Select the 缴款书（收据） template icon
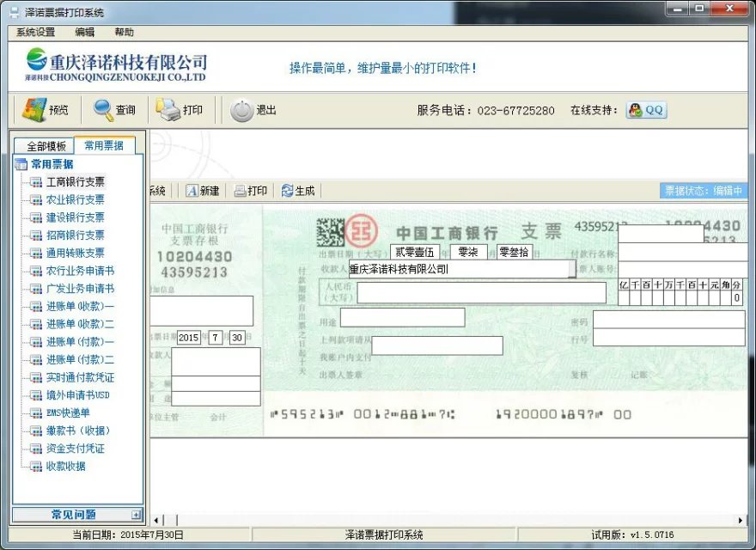756x550 pixels. [x=36, y=431]
